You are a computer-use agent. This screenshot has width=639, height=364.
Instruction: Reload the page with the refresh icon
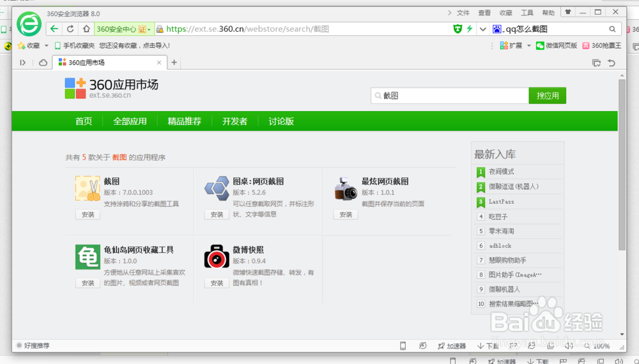[70, 29]
